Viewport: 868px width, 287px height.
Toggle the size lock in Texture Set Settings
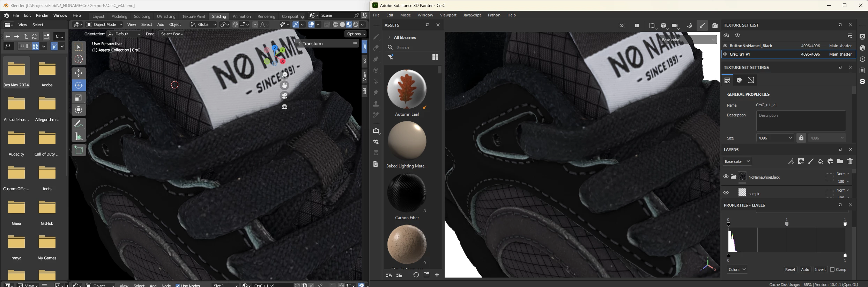tap(801, 138)
